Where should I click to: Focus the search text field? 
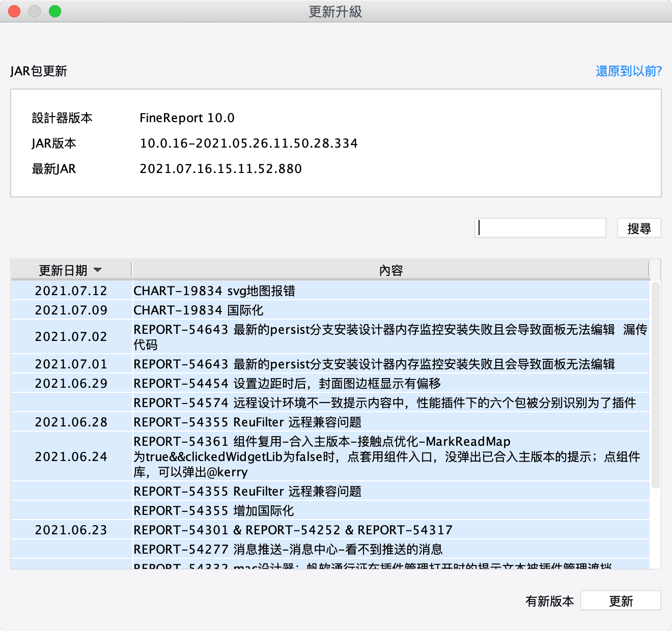coord(540,228)
